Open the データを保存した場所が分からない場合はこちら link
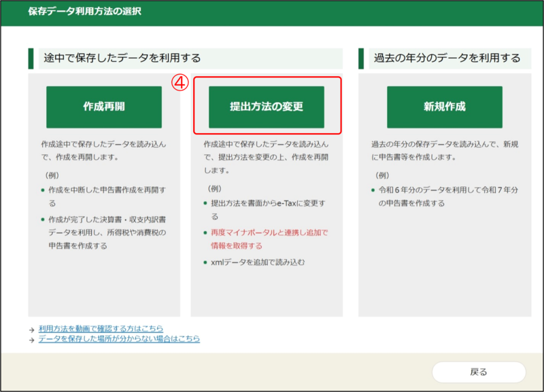544x392 pixels. 119,338
